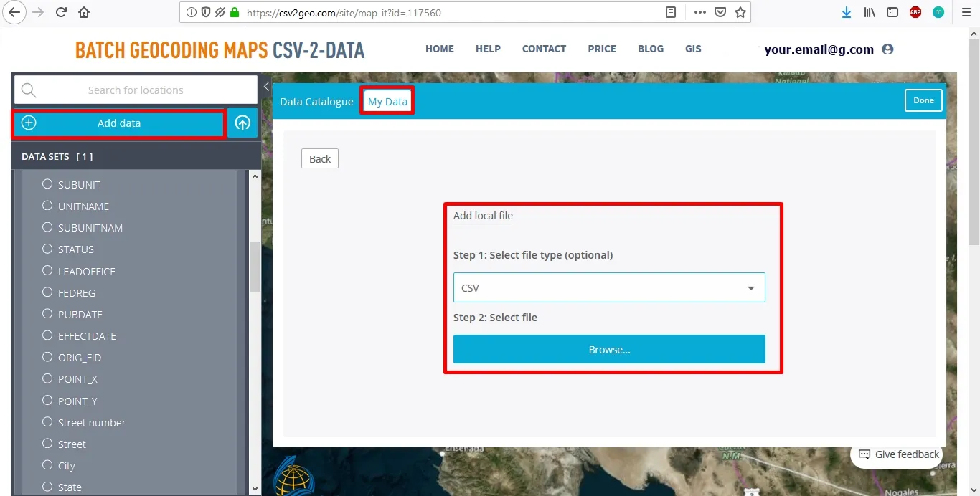
Task: Click the Search for locations field
Action: point(136,90)
